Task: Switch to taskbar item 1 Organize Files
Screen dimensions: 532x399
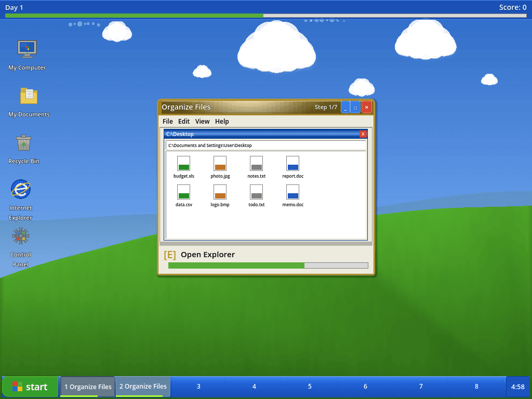Action: pyautogui.click(x=88, y=387)
